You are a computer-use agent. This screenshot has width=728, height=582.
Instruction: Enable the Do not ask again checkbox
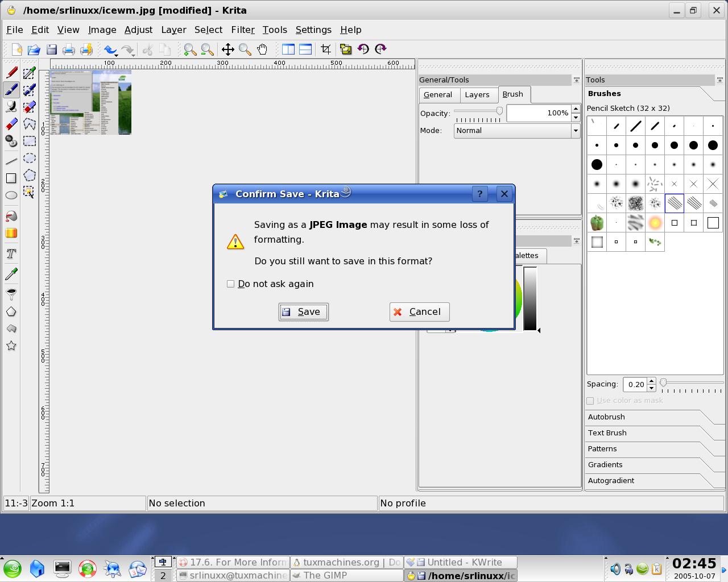tap(230, 284)
